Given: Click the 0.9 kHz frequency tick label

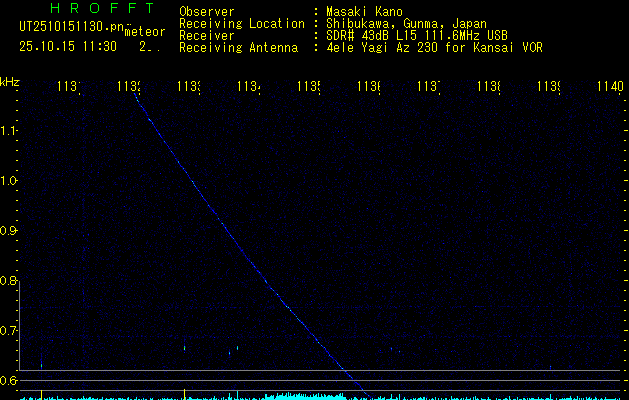Looking at the screenshot, I should [9, 231].
